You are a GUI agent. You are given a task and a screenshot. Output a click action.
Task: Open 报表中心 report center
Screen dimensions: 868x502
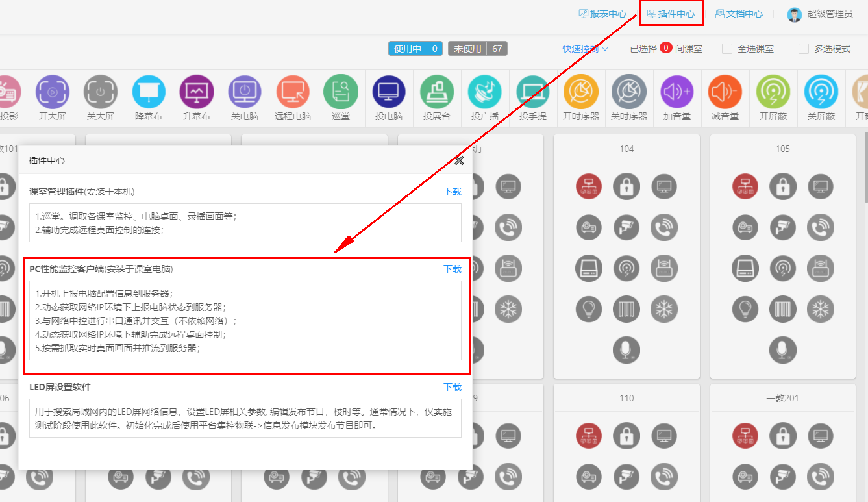pos(602,14)
